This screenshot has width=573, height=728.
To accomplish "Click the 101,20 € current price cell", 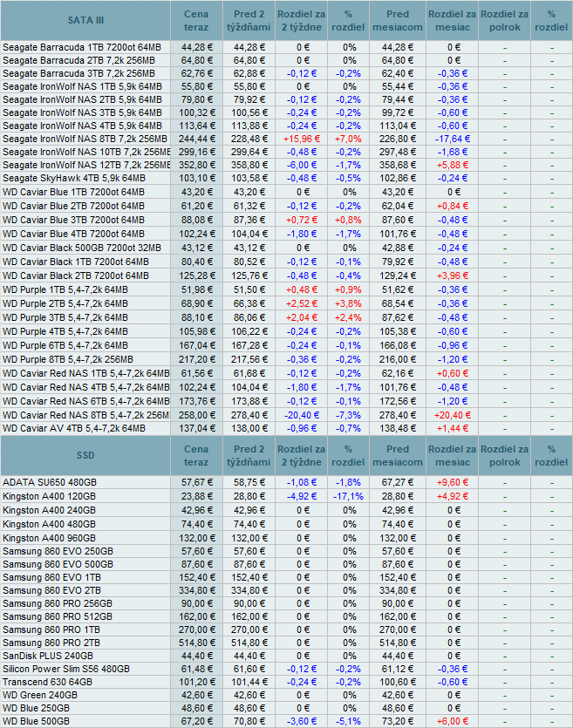I will pyautogui.click(x=197, y=682).
